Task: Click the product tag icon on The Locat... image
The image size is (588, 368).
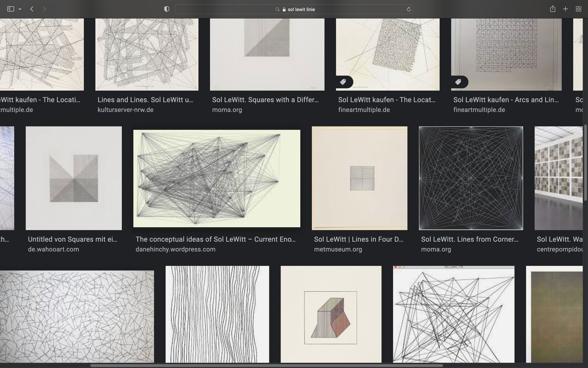Action: click(343, 82)
